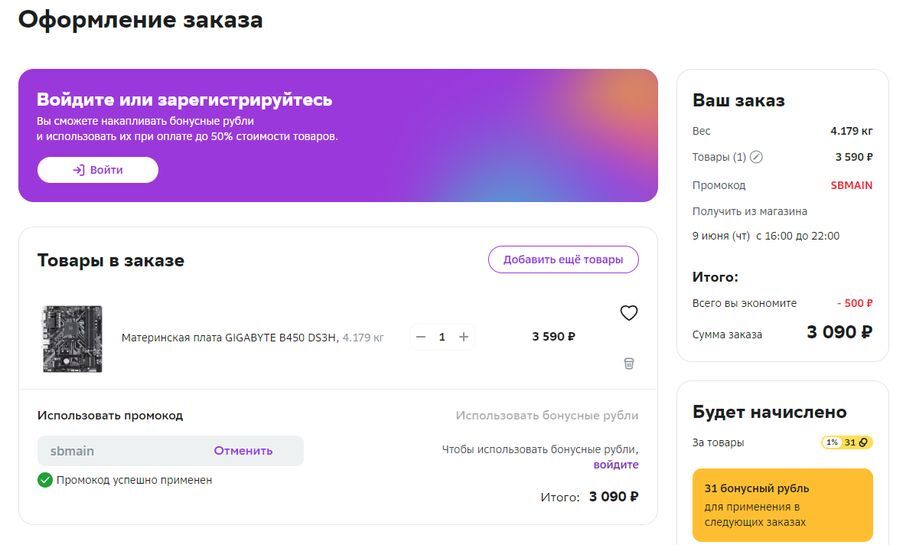
Task: Increase quantity with the plus button
Action: pyautogui.click(x=463, y=337)
